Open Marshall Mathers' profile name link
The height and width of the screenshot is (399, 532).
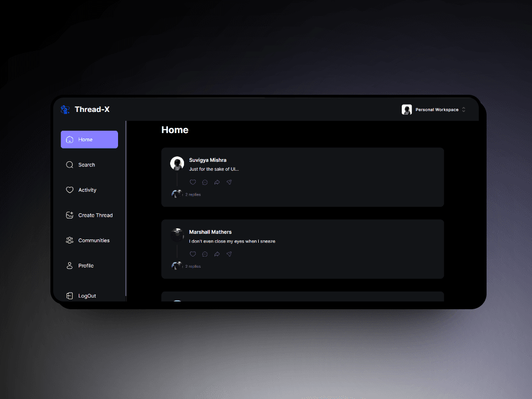point(210,232)
